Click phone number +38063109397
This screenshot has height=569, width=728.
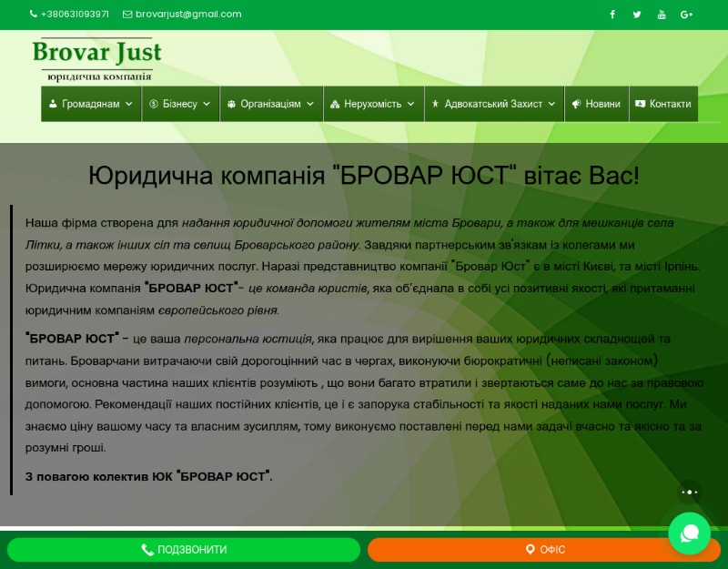[75, 14]
